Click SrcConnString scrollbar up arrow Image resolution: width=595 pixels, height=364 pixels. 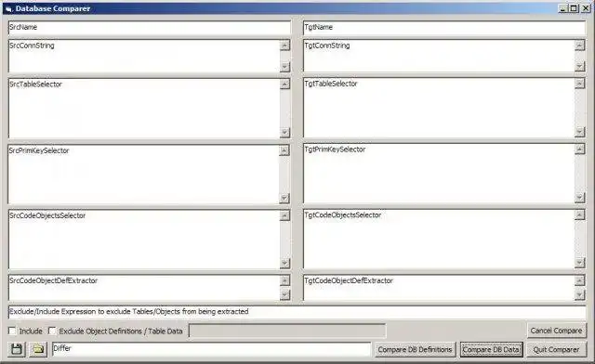pyautogui.click(x=285, y=45)
